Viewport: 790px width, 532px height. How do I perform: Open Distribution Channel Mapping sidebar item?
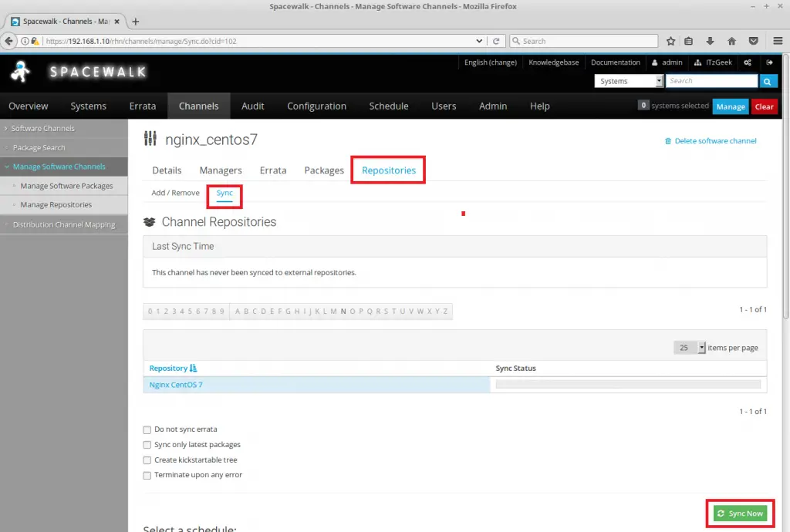64,225
